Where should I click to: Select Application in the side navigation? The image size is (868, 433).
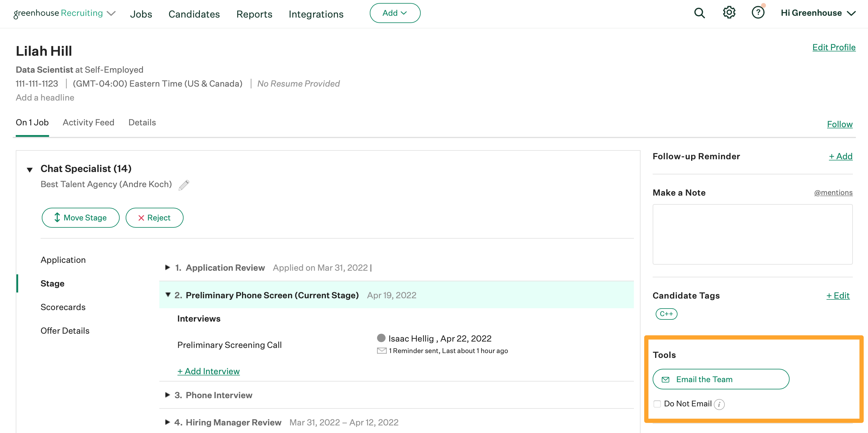tap(63, 260)
